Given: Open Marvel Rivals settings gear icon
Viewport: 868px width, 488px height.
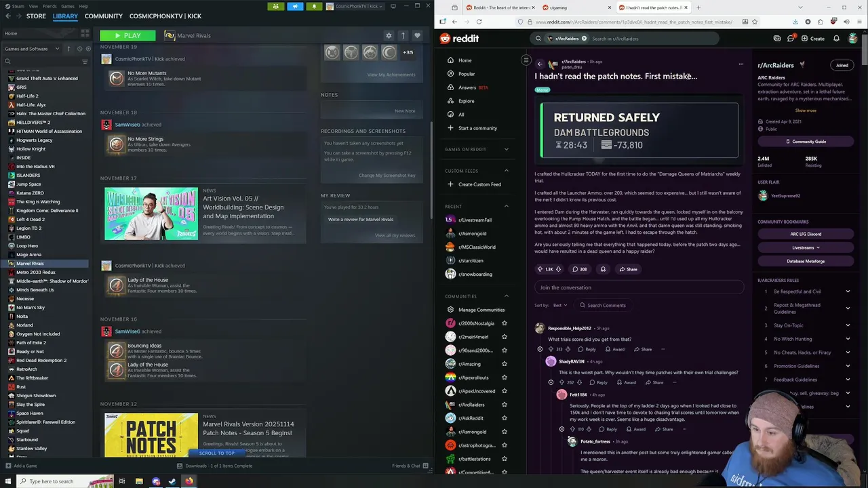Looking at the screenshot, I should tap(389, 35).
